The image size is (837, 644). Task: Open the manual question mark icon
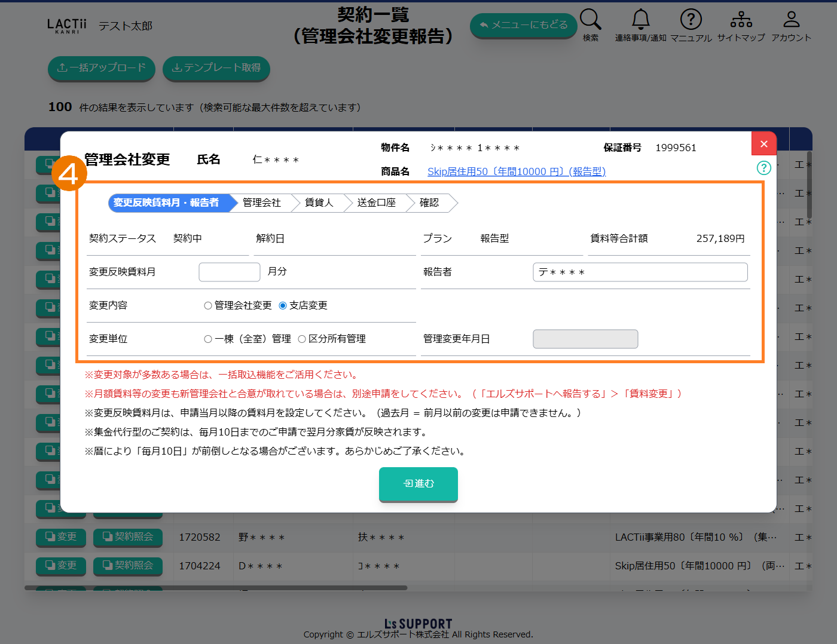point(691,20)
